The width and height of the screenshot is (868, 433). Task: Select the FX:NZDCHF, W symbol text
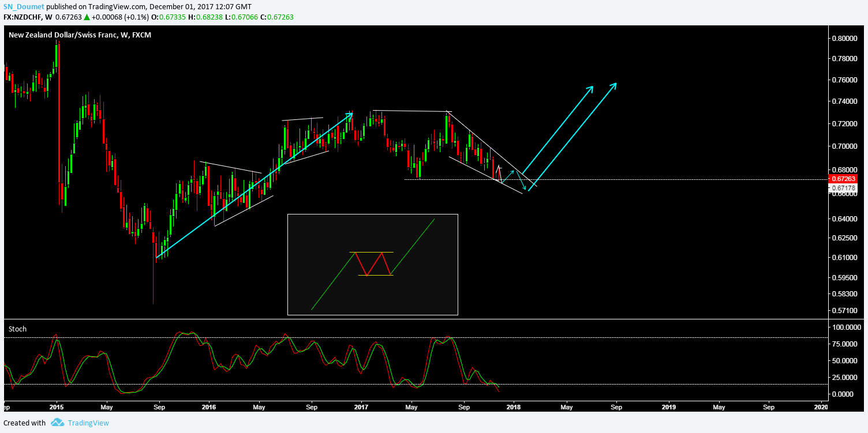click(x=27, y=17)
